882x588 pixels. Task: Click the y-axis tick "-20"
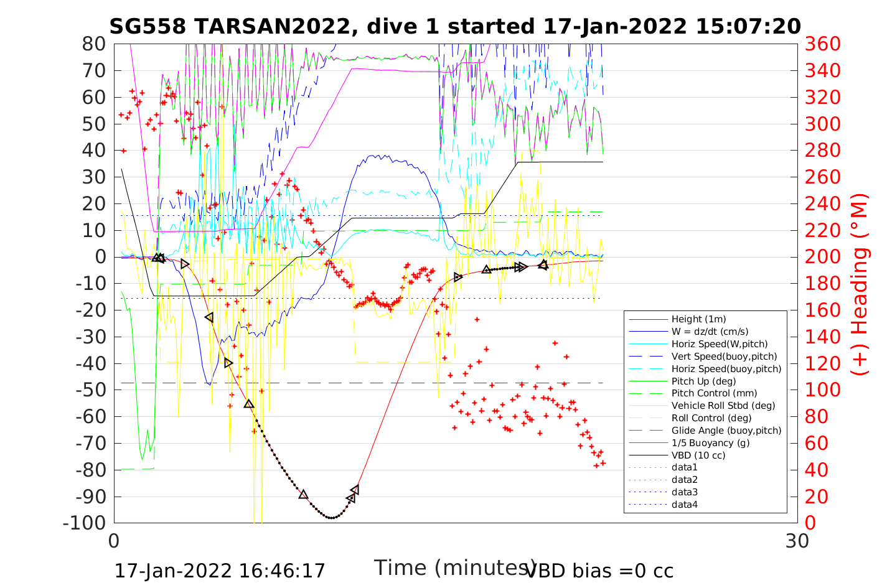[90, 310]
